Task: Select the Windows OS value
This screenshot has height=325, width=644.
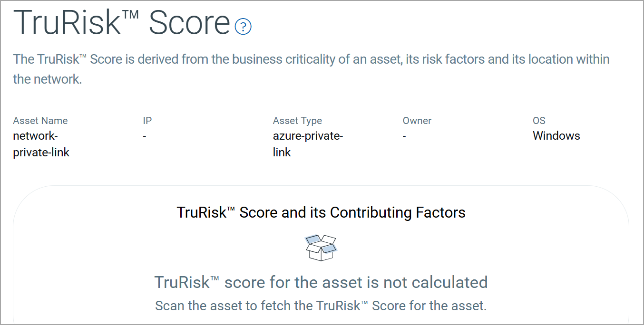Action: [x=556, y=136]
